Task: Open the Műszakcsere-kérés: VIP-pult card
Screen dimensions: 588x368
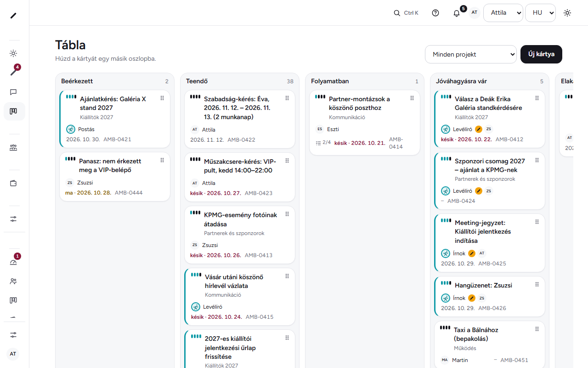Action: (240, 177)
